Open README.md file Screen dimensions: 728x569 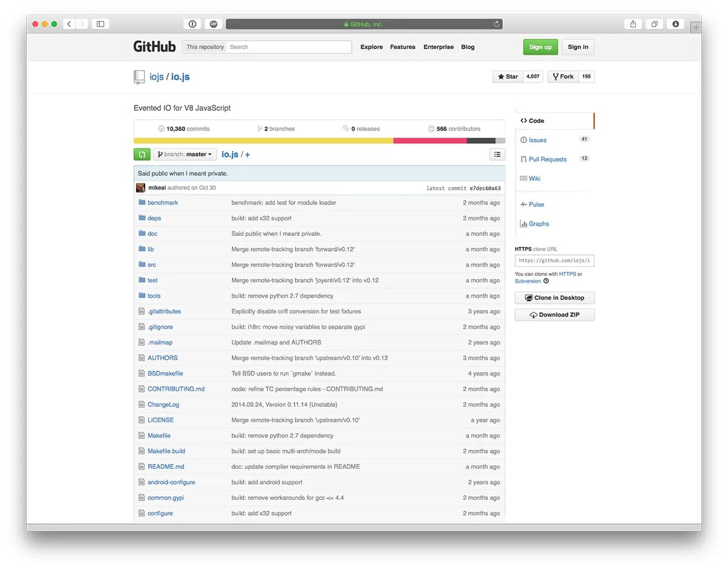pyautogui.click(x=166, y=466)
